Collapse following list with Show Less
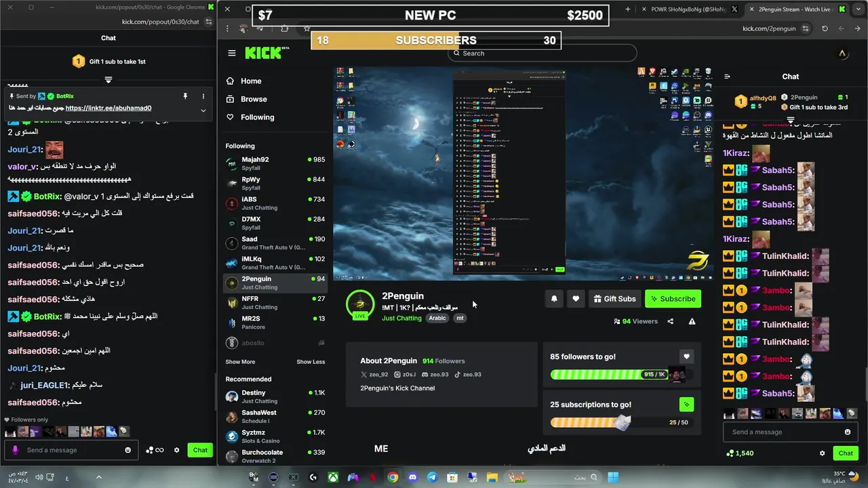Screen dimensions: 868x488 (311, 362)
